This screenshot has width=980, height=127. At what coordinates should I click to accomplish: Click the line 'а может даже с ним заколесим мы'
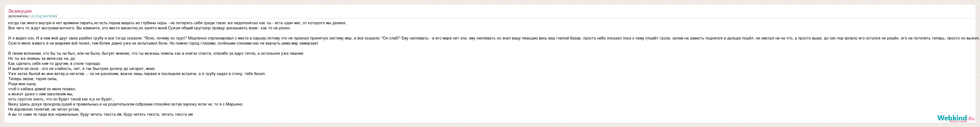(x=41, y=94)
